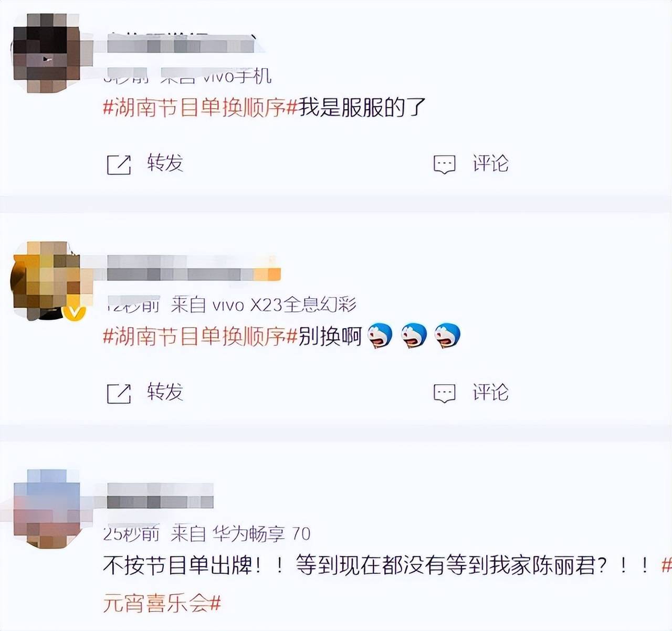Click the comment bubble icon on the second post

(x=444, y=393)
